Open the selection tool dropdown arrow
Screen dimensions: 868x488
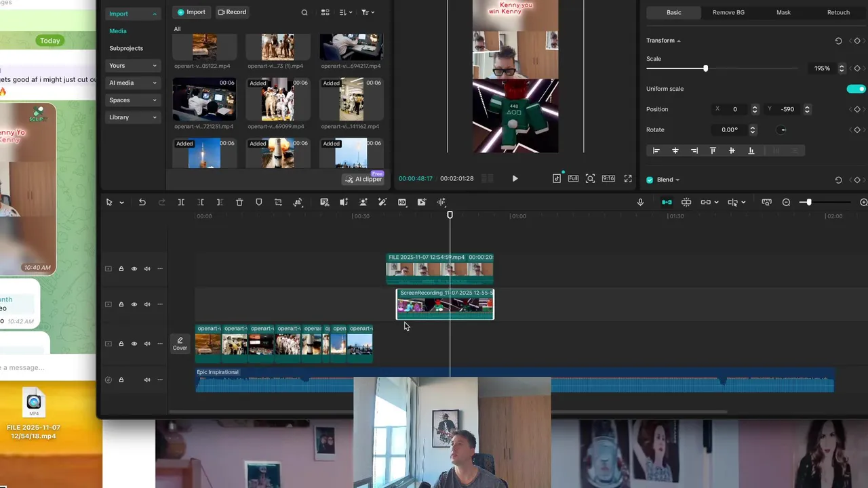[121, 203]
